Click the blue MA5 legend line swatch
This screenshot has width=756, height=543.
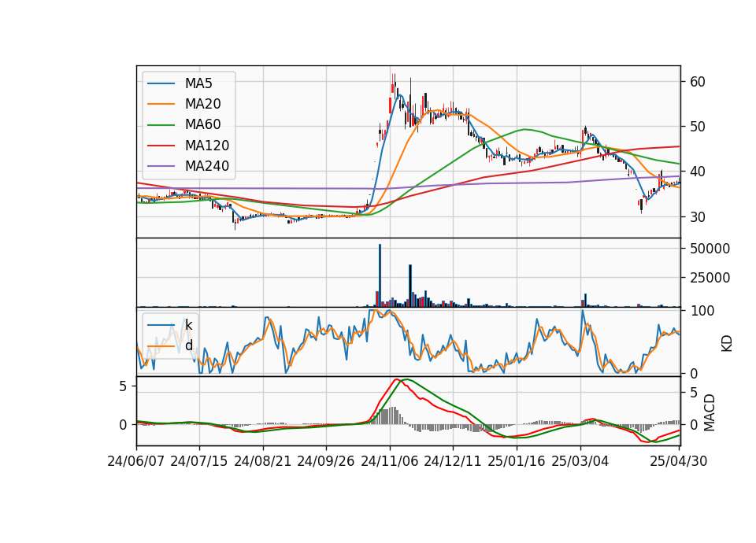point(161,83)
